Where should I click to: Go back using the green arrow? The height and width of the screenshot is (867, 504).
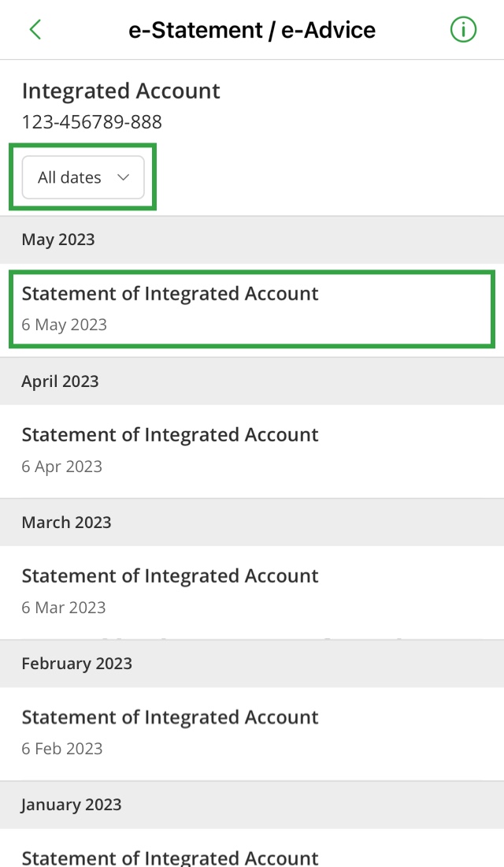click(35, 30)
